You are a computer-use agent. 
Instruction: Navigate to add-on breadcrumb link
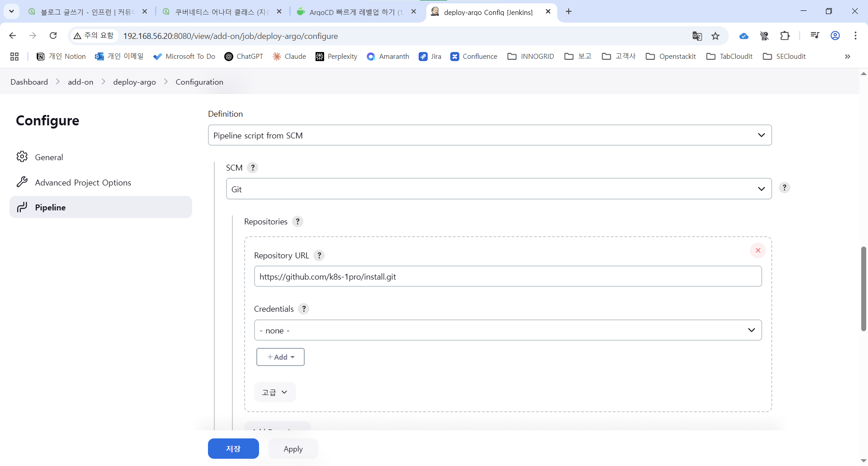80,82
